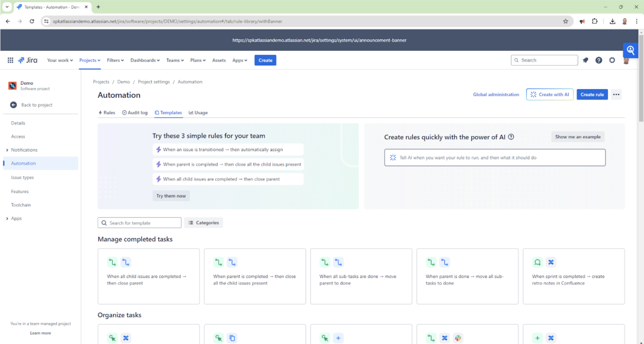Go back in browser history
The height and width of the screenshot is (344, 644).
8,21
